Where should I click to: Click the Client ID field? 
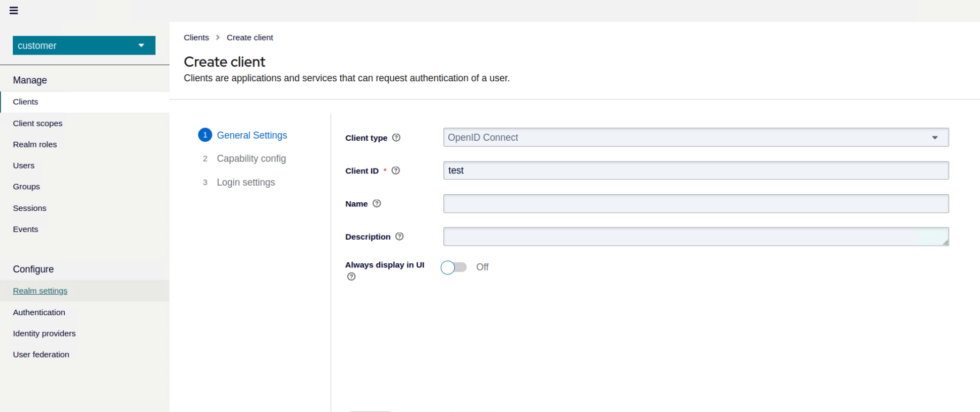(x=696, y=171)
